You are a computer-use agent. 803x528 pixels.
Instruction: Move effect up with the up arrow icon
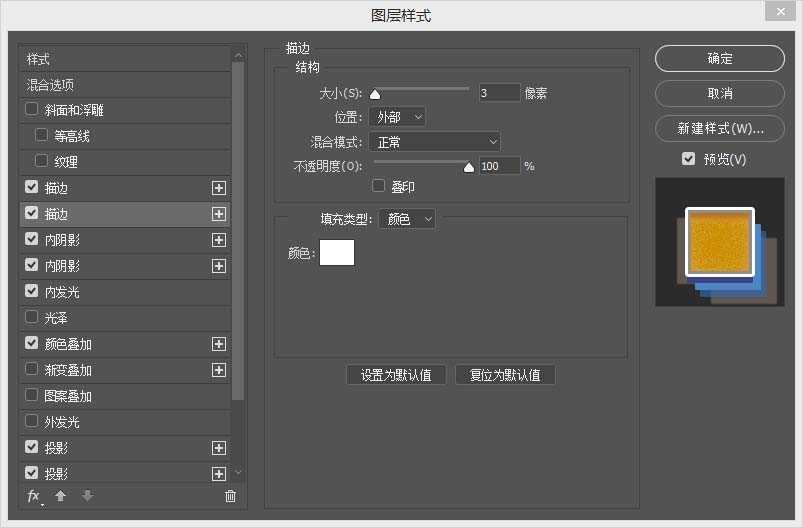60,496
